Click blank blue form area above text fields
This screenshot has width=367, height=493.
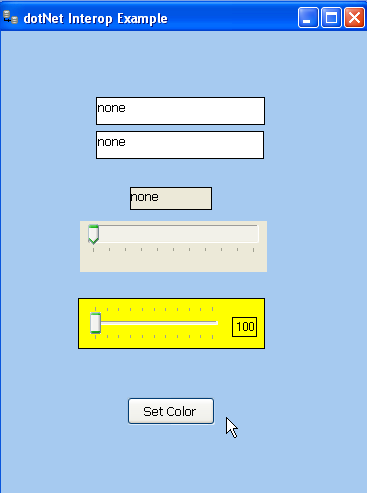[x=180, y=63]
